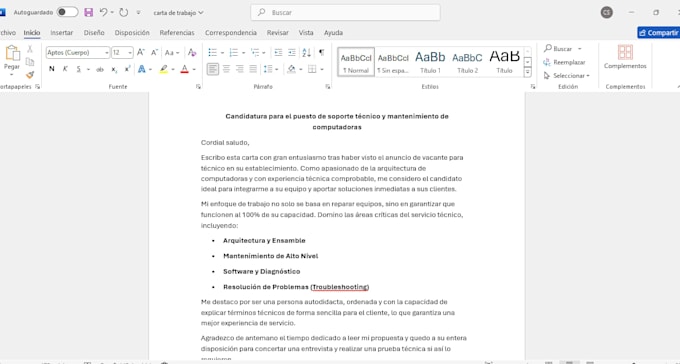680x364 pixels.
Task: Open font color dropdown arrow
Action: [x=194, y=69]
